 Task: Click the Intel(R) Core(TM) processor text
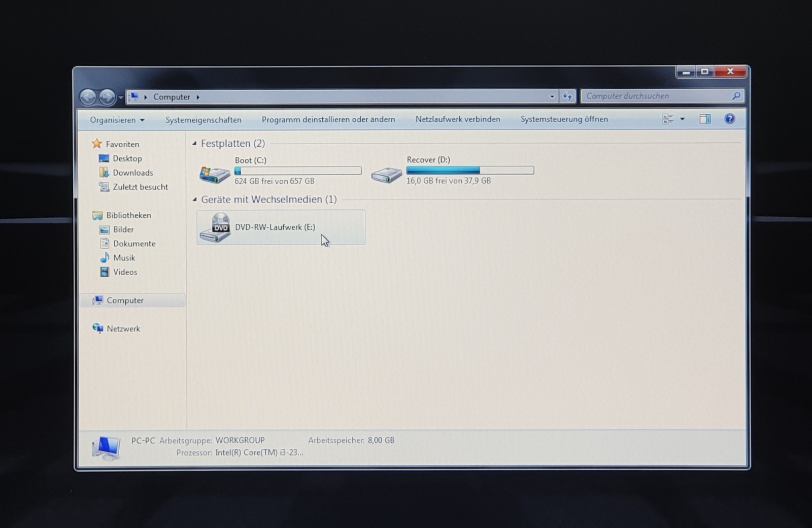pos(259,452)
